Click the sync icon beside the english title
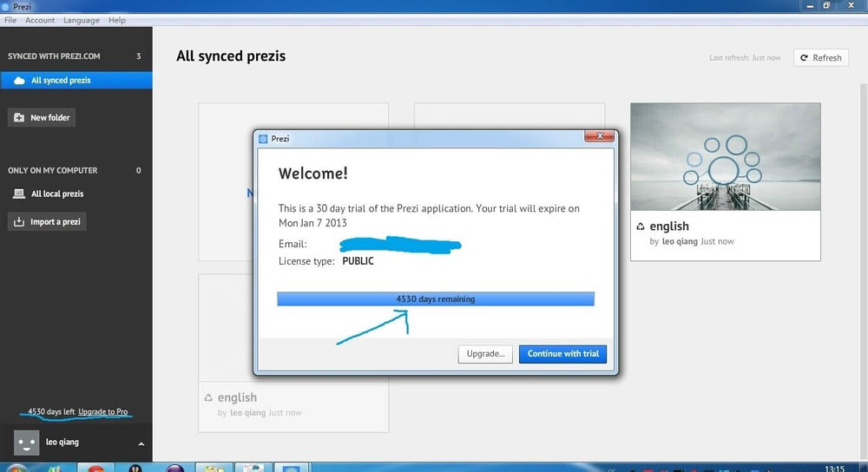 coord(641,226)
